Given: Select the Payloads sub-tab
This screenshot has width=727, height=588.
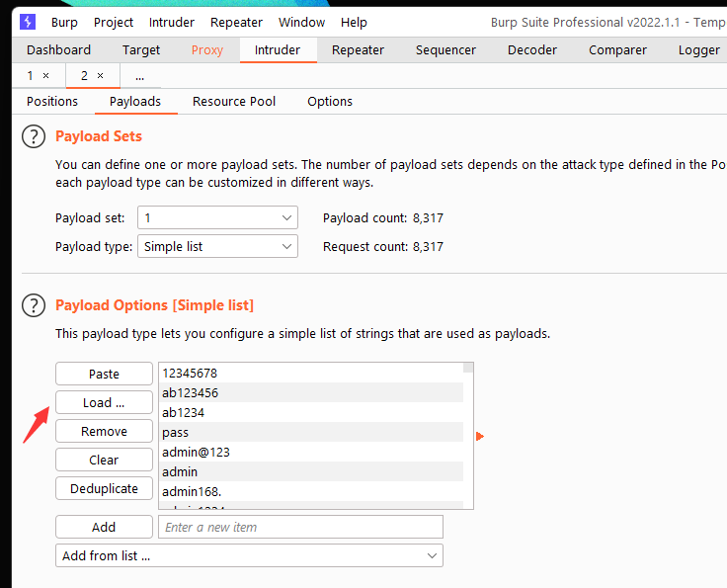Looking at the screenshot, I should [x=135, y=101].
